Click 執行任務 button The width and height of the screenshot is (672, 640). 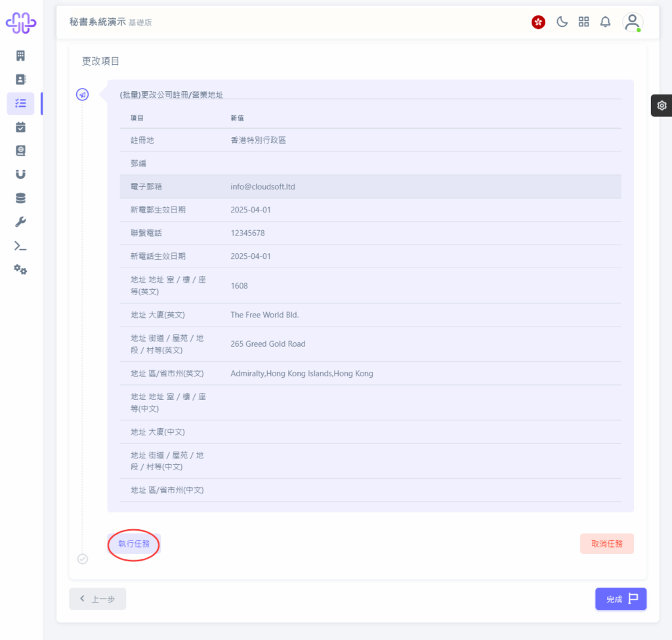134,544
